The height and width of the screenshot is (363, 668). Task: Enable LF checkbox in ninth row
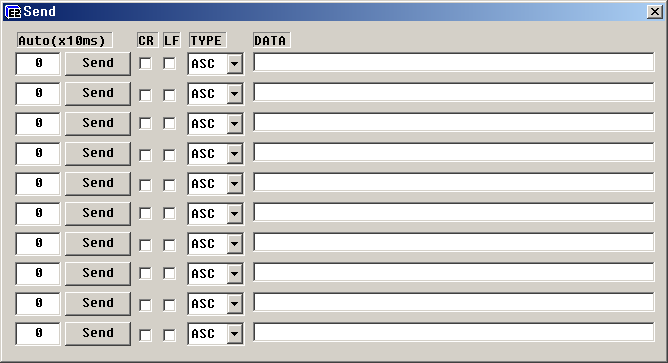[169, 305]
